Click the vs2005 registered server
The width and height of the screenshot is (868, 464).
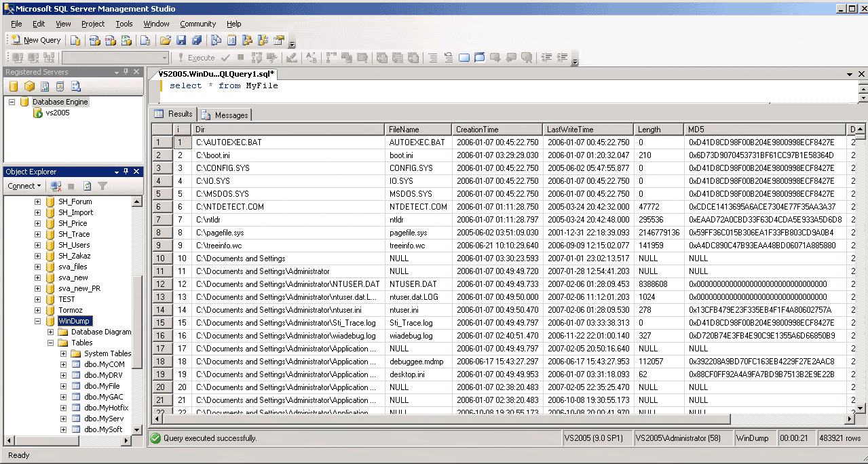pos(58,113)
